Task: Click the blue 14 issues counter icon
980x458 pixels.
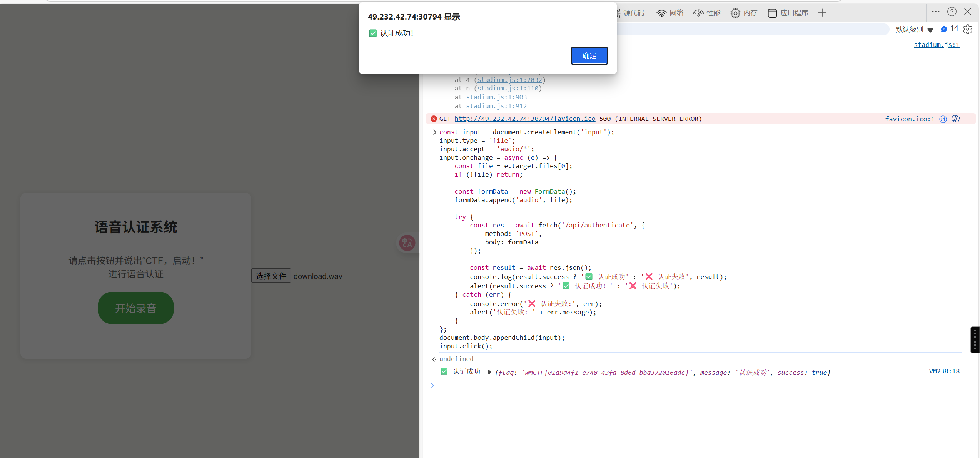Action: [944, 29]
